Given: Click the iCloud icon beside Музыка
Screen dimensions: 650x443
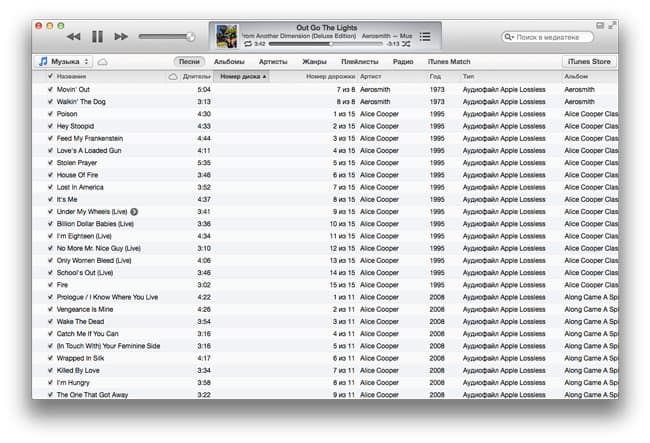Looking at the screenshot, I should pyautogui.click(x=102, y=62).
